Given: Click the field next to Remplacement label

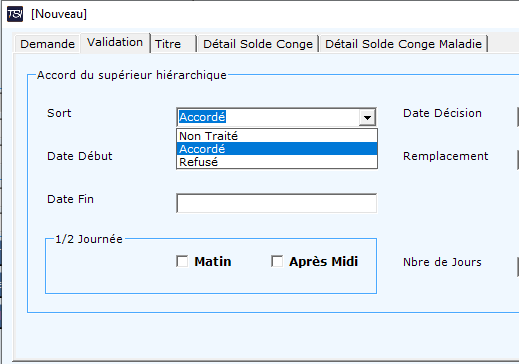Looking at the screenshot, I should 518,160.
